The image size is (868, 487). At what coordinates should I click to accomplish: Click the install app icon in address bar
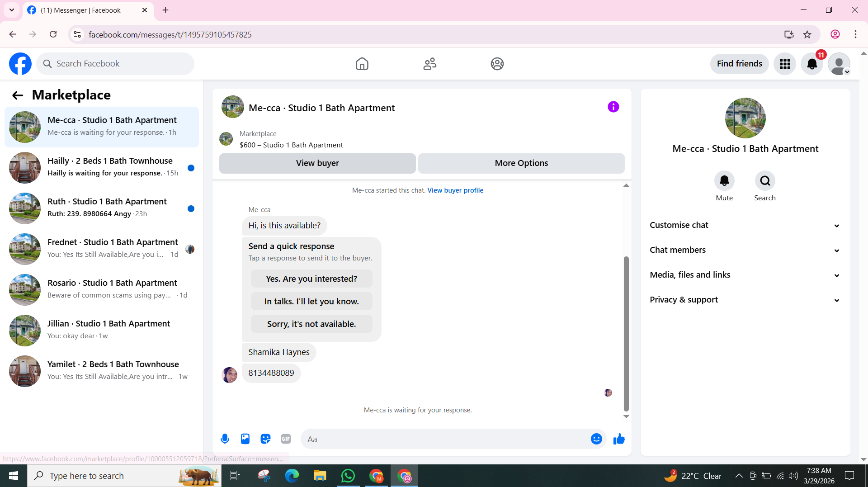point(789,34)
